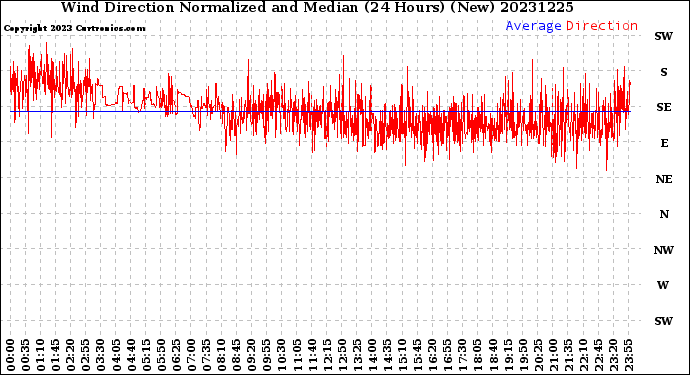Click the 'Average' legend label
This screenshot has width=690, height=375.
pyautogui.click(x=533, y=26)
